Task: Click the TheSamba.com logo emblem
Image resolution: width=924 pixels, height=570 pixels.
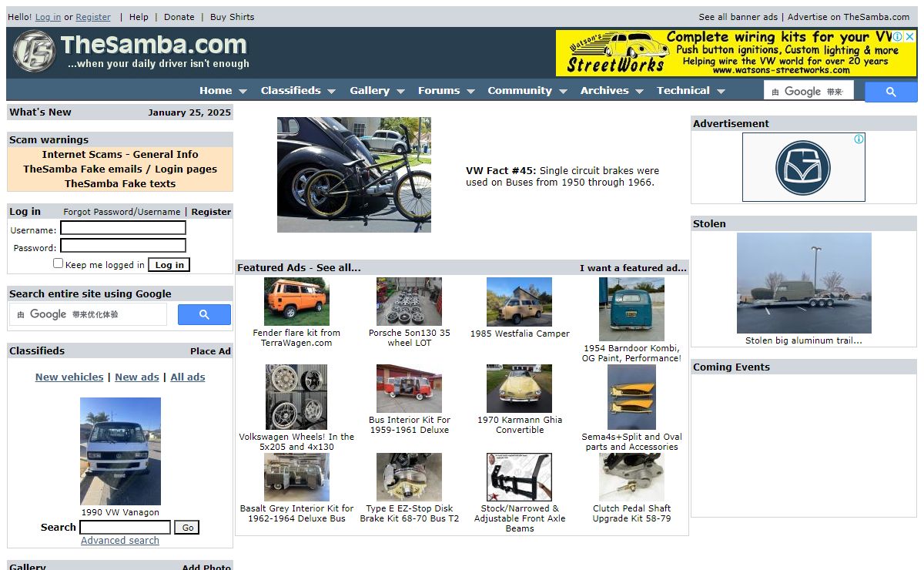Action: click(34, 52)
